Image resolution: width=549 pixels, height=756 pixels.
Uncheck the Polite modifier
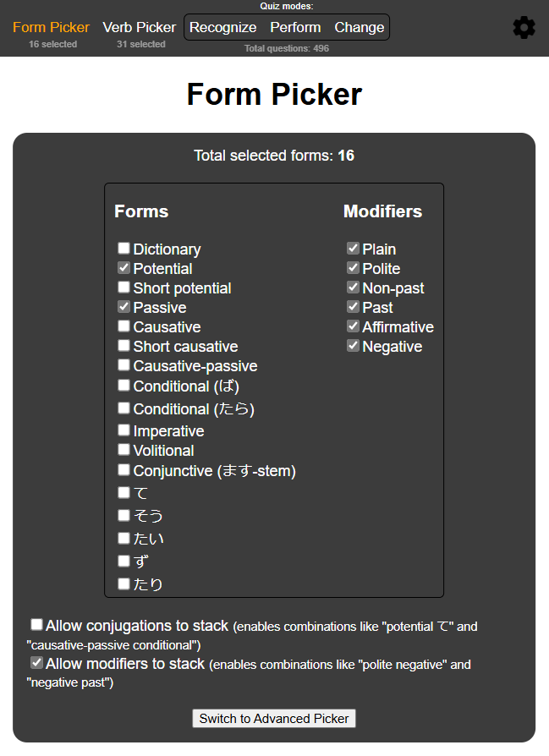[x=353, y=268]
